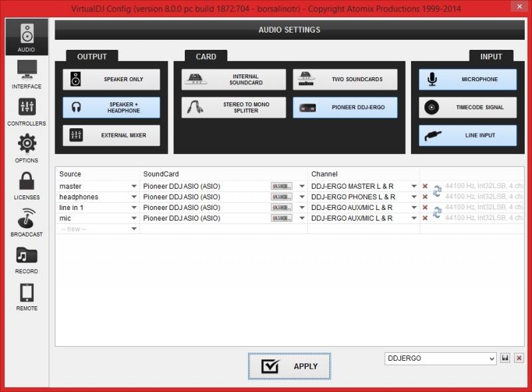Viewport: 532px width, 392px height.
Task: Open the Record section
Action: [x=27, y=259]
